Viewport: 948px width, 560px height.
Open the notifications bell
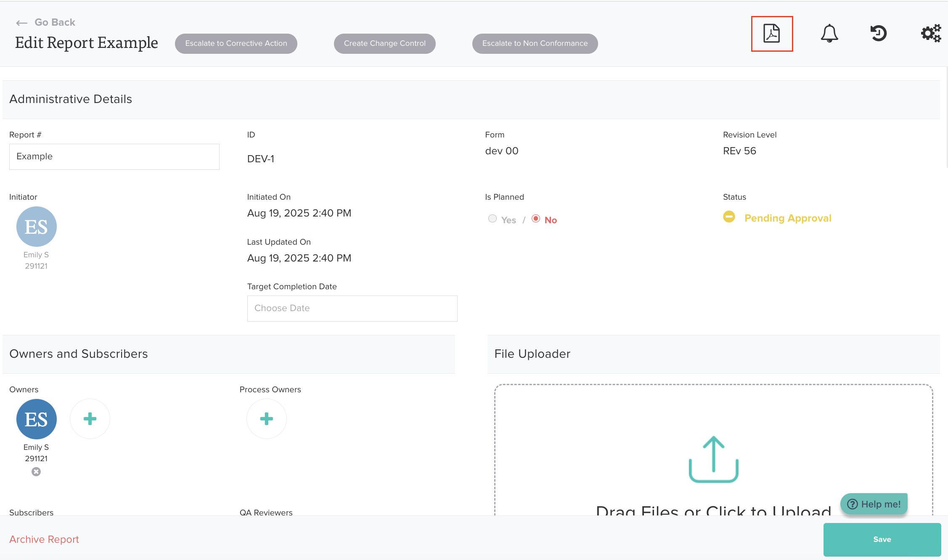[829, 34]
